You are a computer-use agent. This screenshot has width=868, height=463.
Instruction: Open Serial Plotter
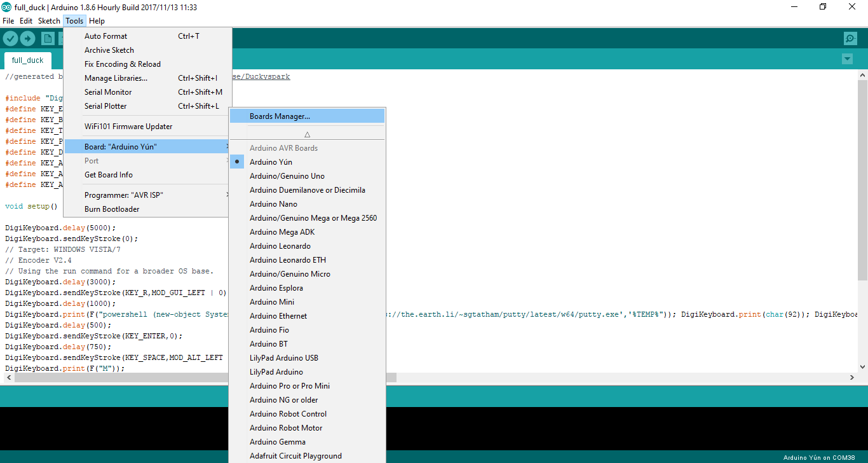147,106
